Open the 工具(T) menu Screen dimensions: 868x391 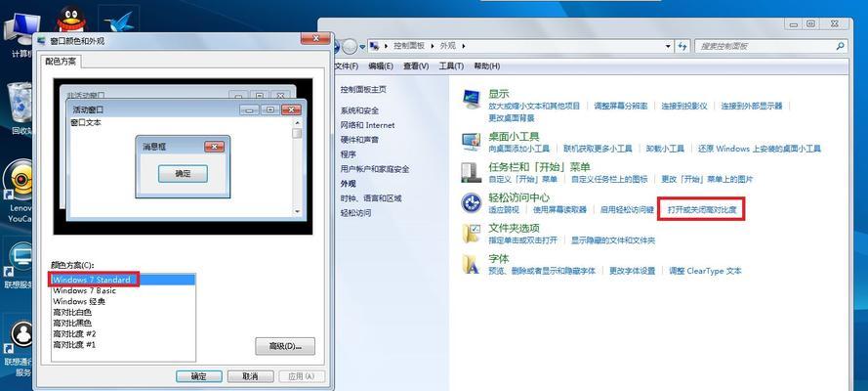(451, 65)
